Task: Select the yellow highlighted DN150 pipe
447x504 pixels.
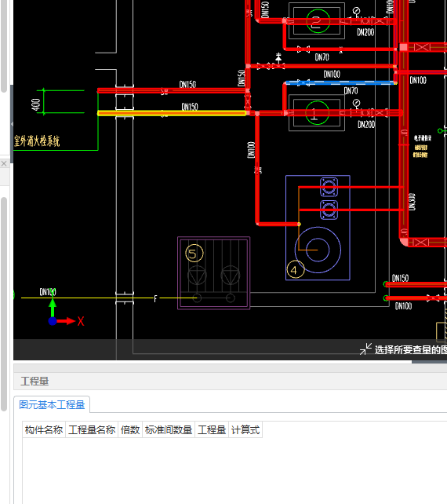Action: coord(172,113)
